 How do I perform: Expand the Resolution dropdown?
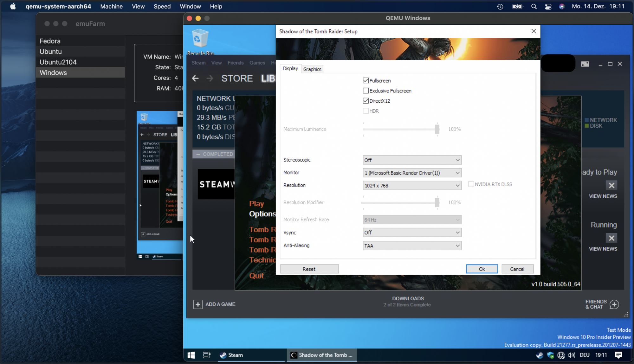[x=412, y=185]
